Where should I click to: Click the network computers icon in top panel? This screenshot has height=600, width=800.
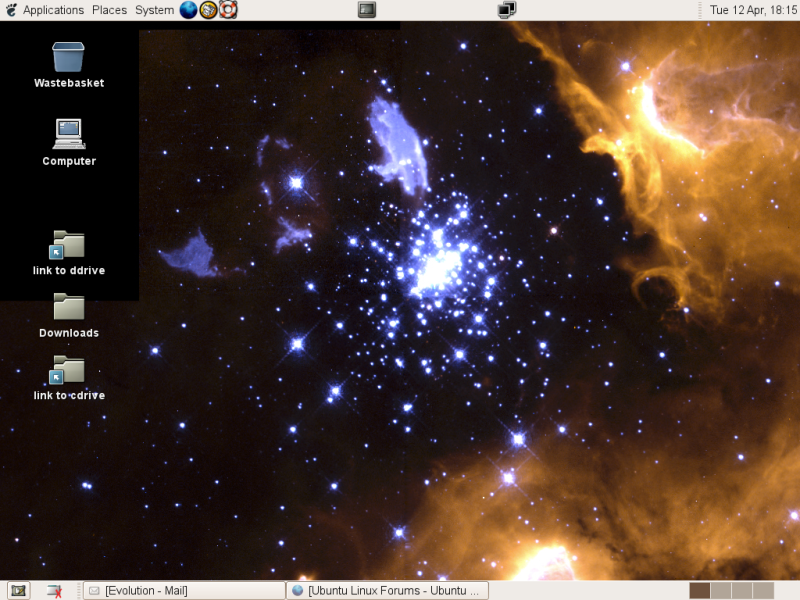(x=507, y=10)
